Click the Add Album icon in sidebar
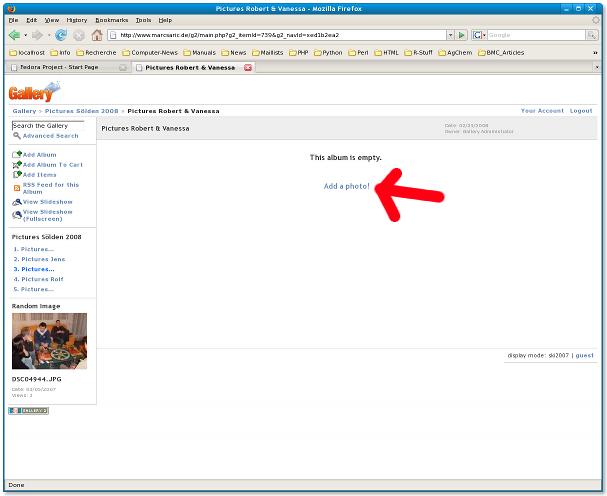 point(17,155)
